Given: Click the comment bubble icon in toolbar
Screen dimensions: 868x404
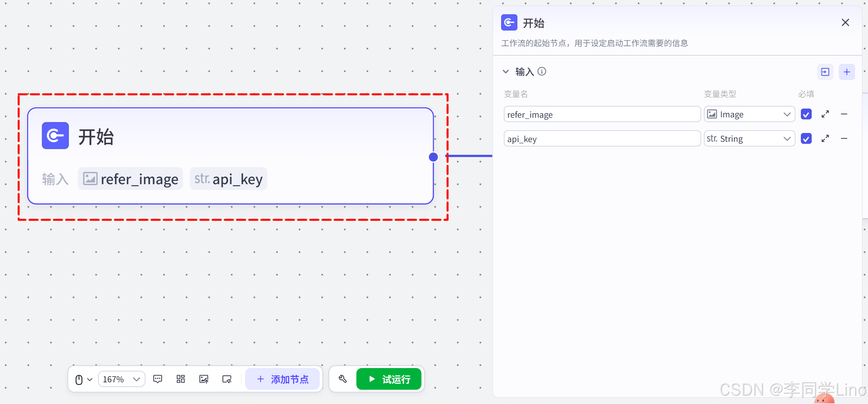Looking at the screenshot, I should click(158, 379).
